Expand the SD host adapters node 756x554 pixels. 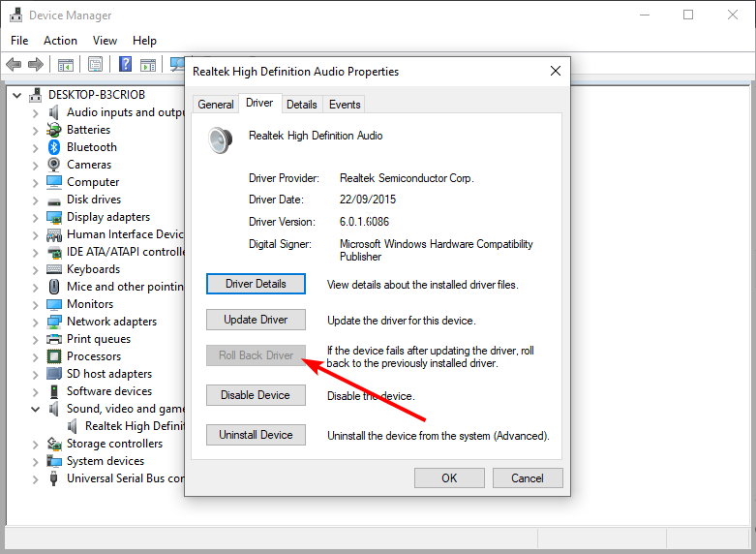click(35, 375)
